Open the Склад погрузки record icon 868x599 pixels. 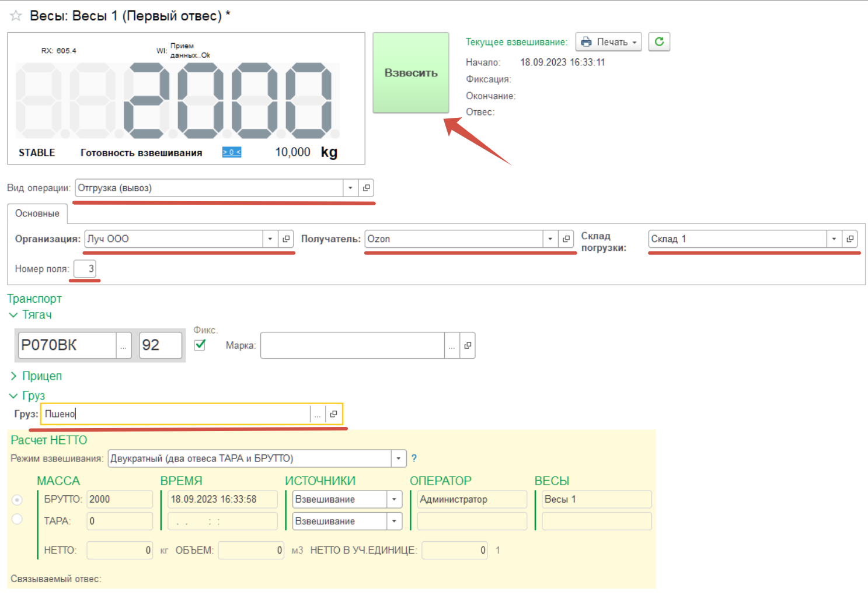pos(850,239)
